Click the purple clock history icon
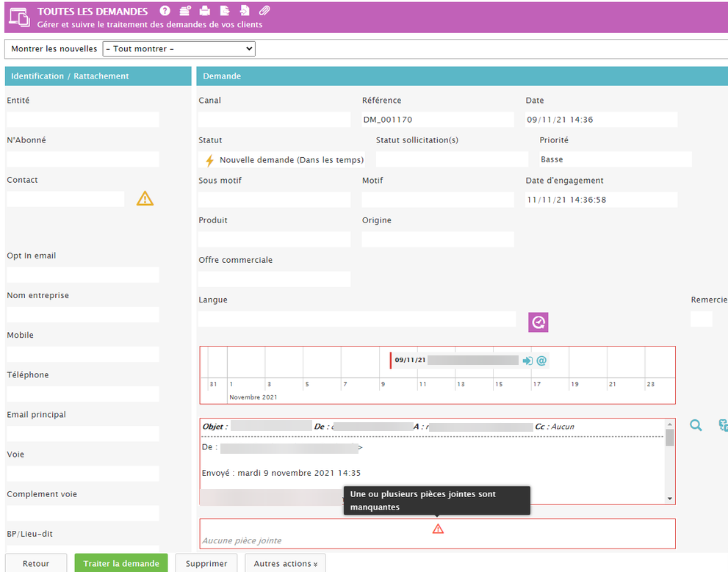This screenshot has height=572, width=728. click(x=538, y=322)
